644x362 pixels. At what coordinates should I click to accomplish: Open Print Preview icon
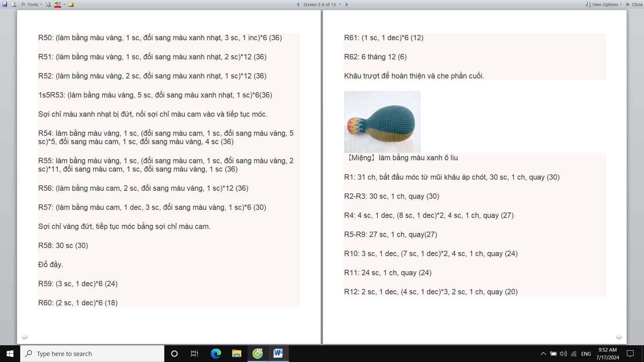14,4
